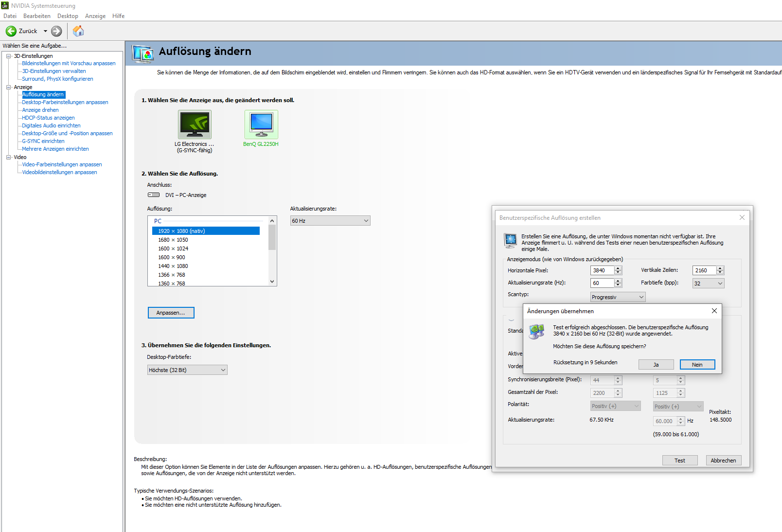Click the Horizontale Pixel input field
This screenshot has height=532, width=782.
pos(603,270)
